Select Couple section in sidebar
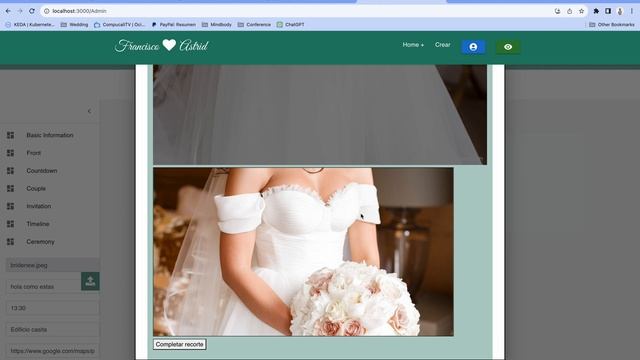 pyautogui.click(x=36, y=189)
